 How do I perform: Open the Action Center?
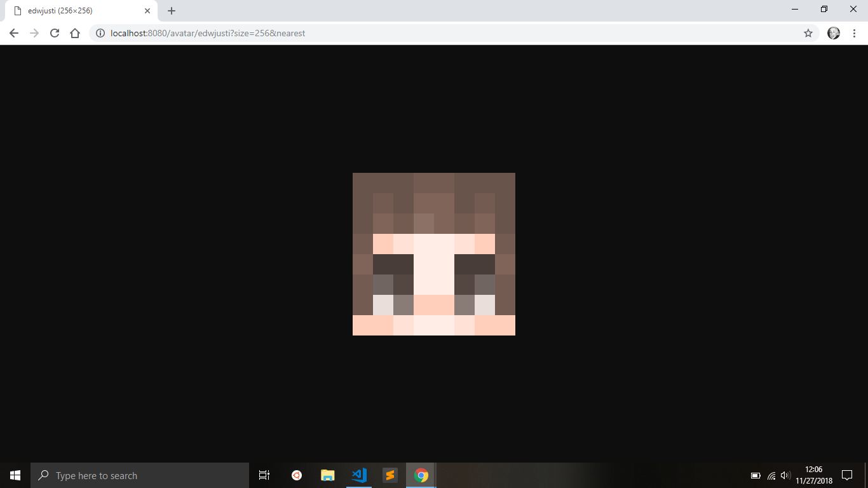click(x=847, y=475)
